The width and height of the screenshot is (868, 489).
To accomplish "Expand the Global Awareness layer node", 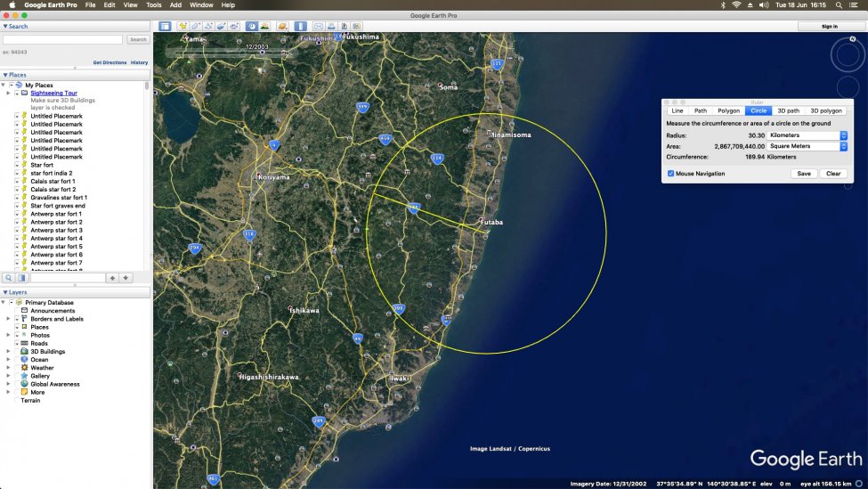I will (x=8, y=384).
